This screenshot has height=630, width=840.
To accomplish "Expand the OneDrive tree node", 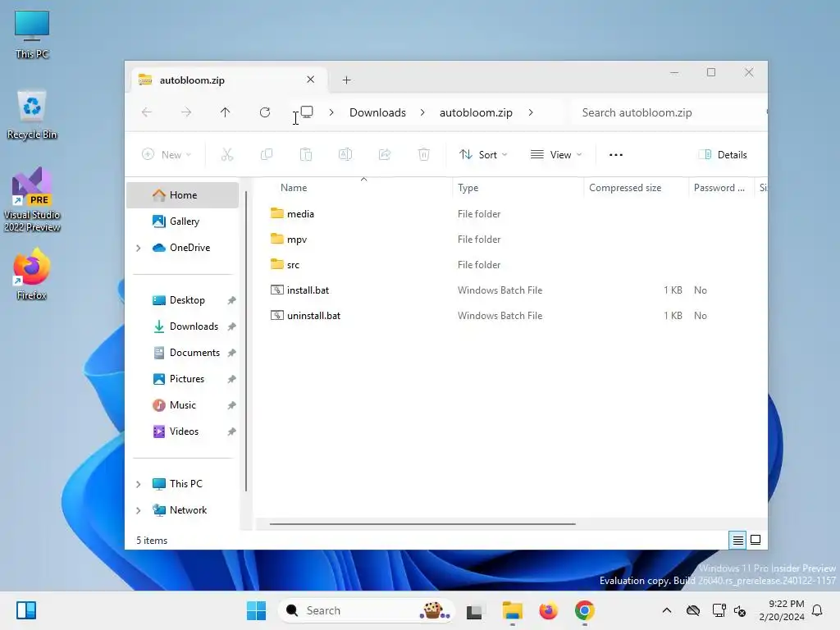I will point(139,248).
